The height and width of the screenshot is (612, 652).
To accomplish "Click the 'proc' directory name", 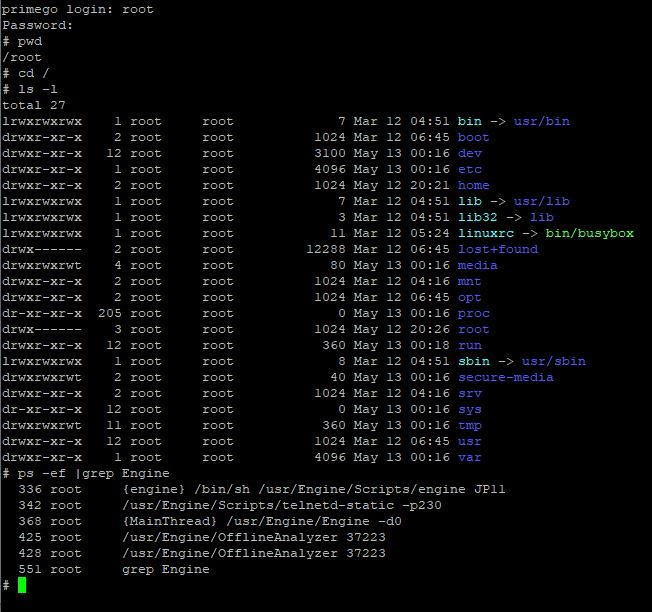I will coord(473,313).
